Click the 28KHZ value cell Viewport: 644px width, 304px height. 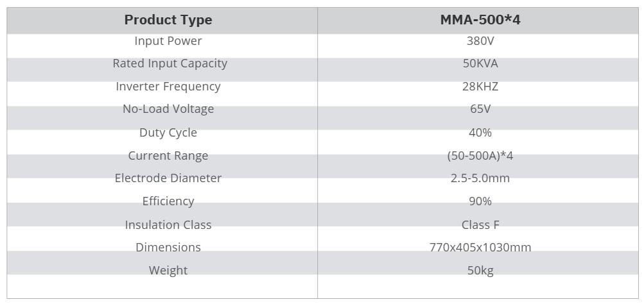[480, 87]
